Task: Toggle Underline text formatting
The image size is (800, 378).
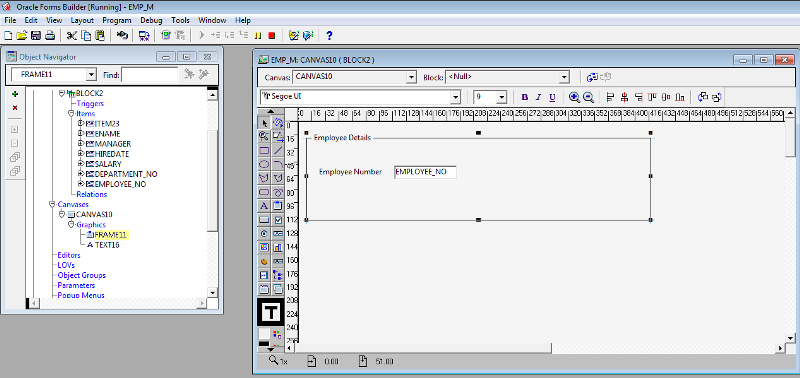Action: point(552,97)
